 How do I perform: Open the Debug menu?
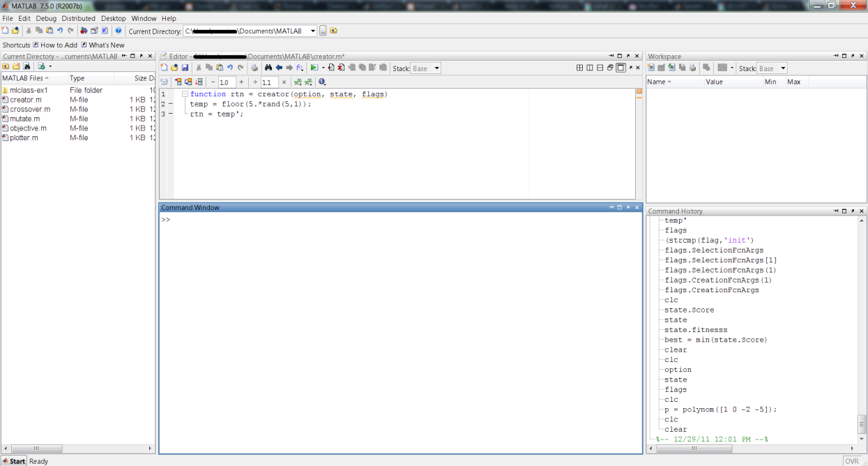(x=46, y=18)
